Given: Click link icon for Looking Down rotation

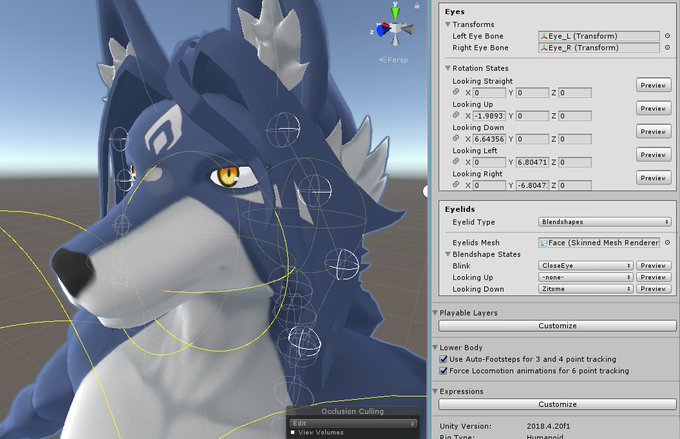Looking at the screenshot, I should (x=456, y=138).
